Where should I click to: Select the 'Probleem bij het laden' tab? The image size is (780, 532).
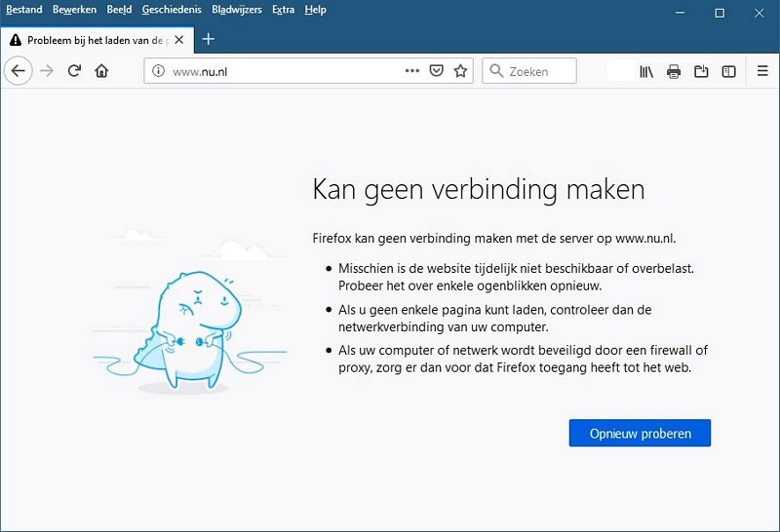pos(97,40)
